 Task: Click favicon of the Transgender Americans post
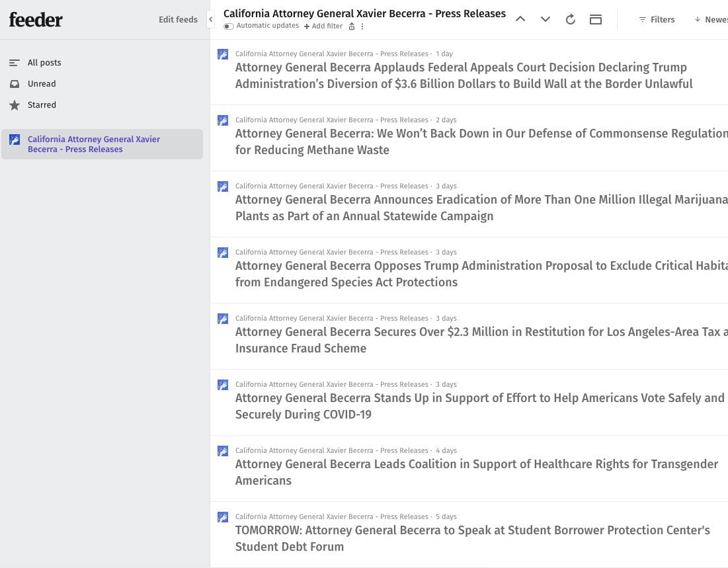point(223,451)
